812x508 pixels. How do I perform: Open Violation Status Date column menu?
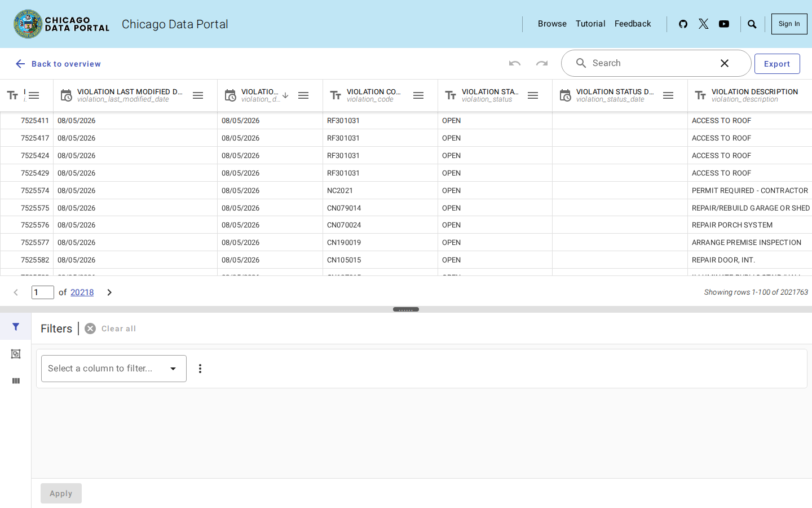click(x=668, y=95)
